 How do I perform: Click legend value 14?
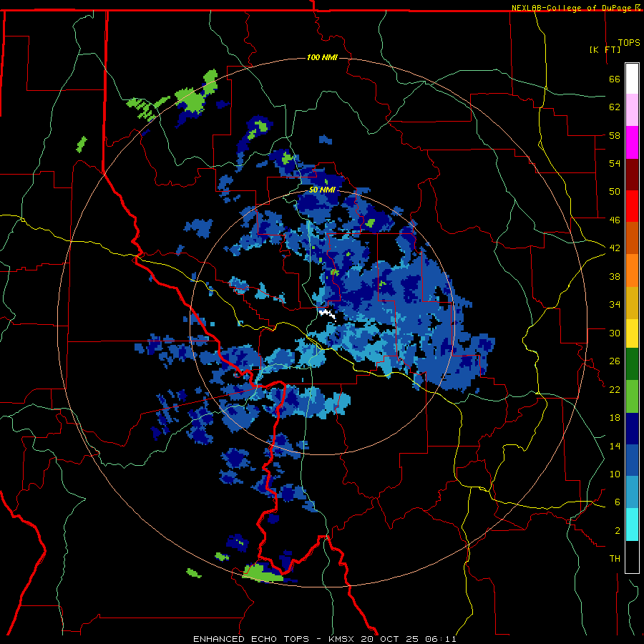point(615,446)
